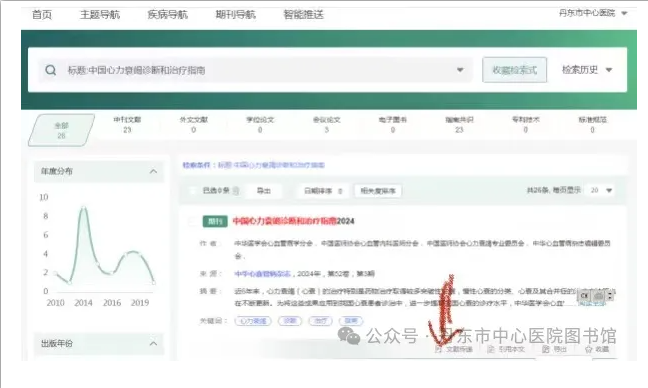Select the 学位论文 tab
The width and height of the screenshot is (648, 388).
(260, 124)
